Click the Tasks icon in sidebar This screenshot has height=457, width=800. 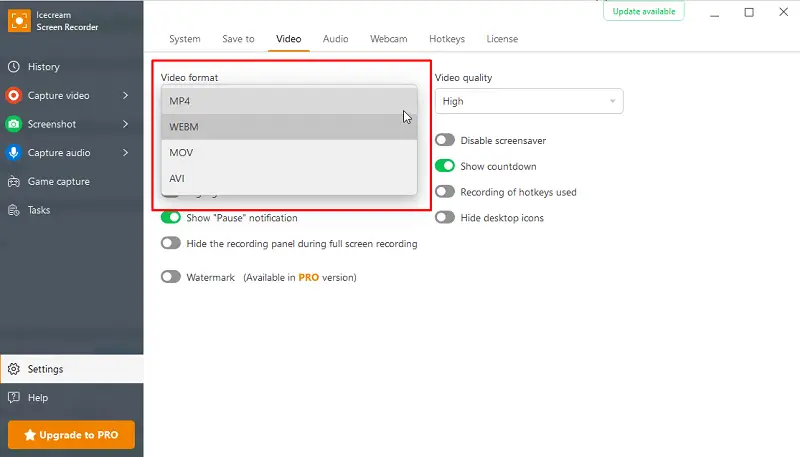point(14,210)
